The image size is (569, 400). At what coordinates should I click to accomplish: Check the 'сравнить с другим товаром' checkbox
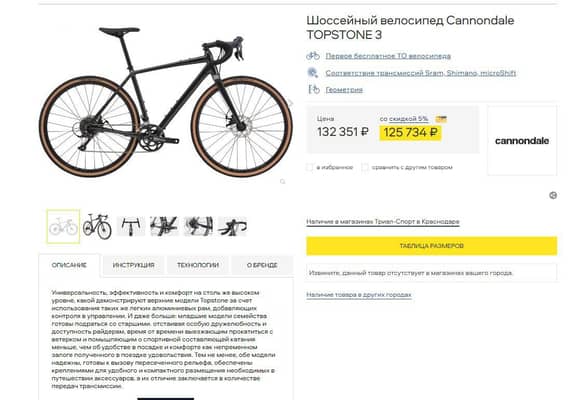pyautogui.click(x=365, y=167)
